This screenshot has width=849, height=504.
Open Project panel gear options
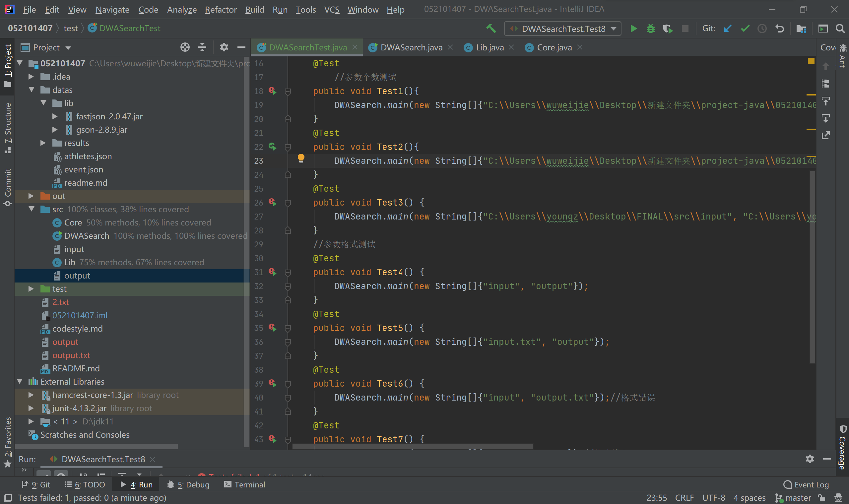click(224, 47)
